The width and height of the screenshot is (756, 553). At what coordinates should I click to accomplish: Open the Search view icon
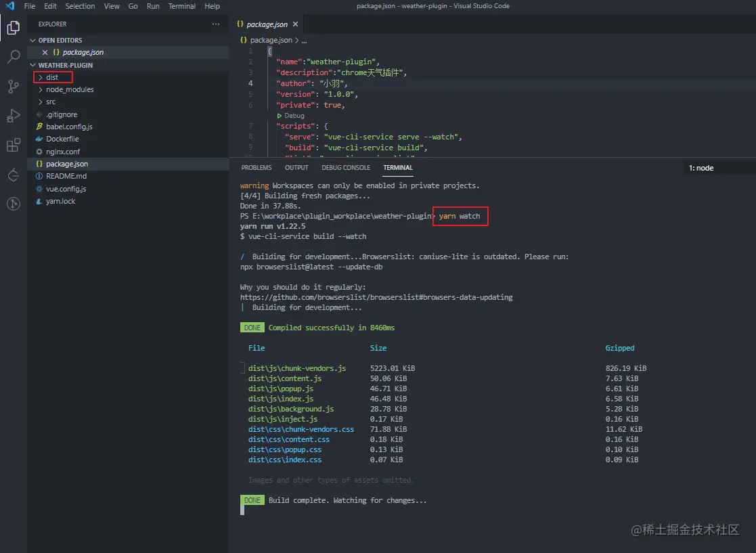pos(14,57)
